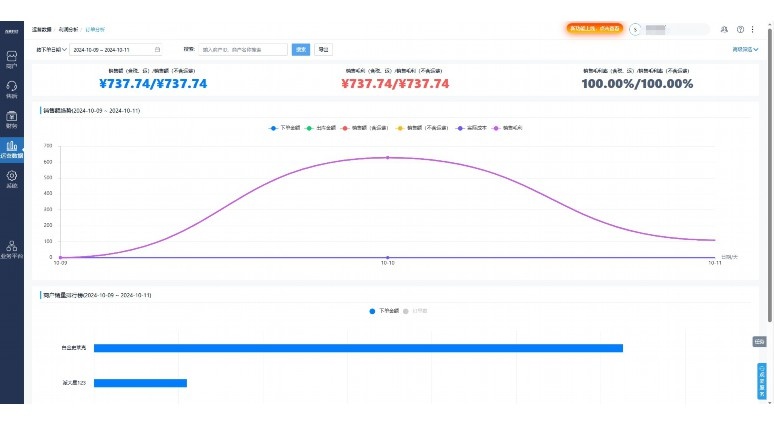Screen dimensions: 774x425
Task: Click the vertical page scrollbar
Action: click(x=770, y=173)
